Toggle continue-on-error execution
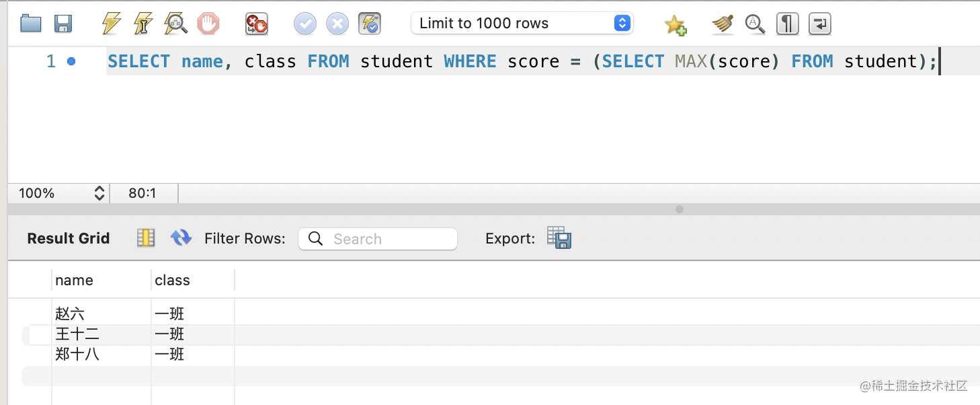Viewport: 980px width, 405px height. [257, 24]
